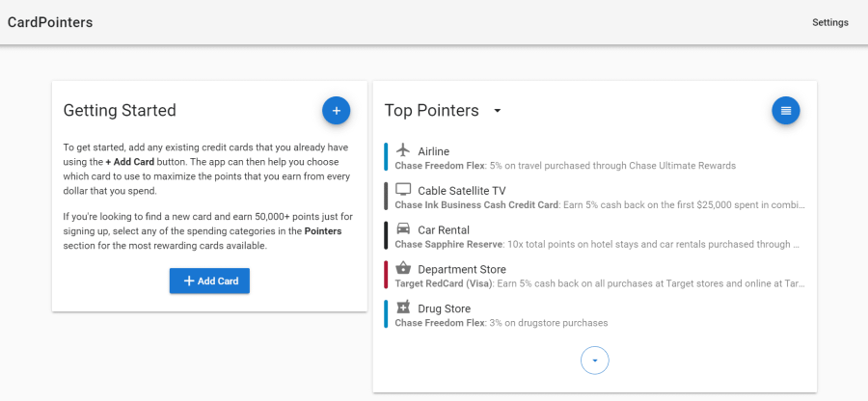This screenshot has width=868, height=401.
Task: Go to CardPointers home title
Action: (x=50, y=23)
